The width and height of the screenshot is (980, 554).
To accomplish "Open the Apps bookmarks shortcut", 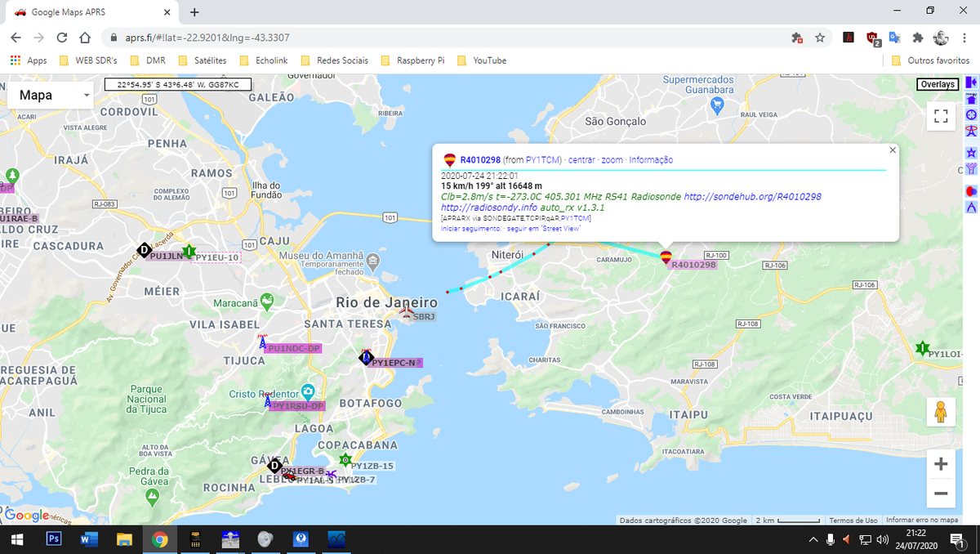I will pos(29,60).
